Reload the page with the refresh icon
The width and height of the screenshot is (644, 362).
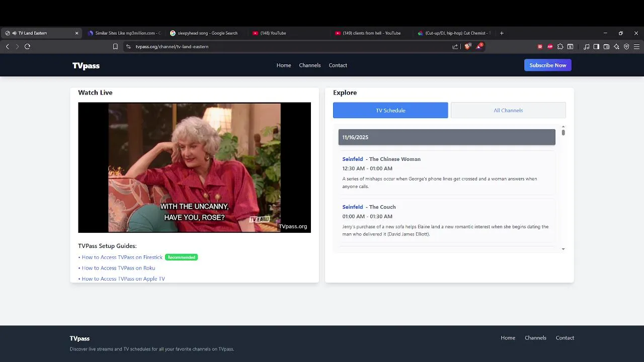tap(27, 46)
